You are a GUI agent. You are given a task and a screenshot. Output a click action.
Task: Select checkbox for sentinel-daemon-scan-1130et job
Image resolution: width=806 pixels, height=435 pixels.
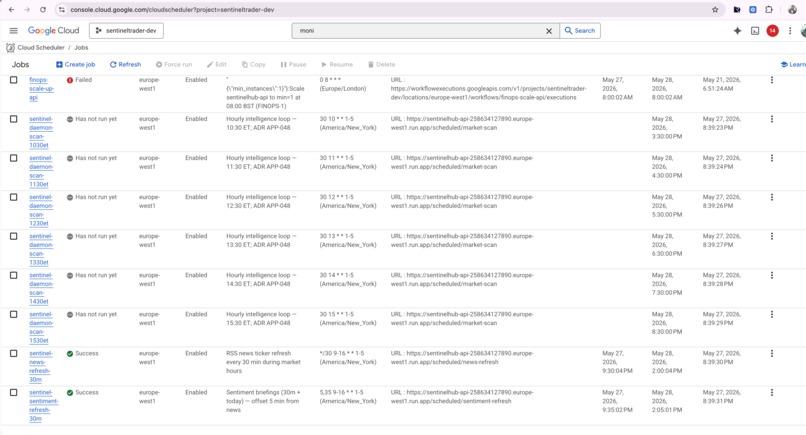tap(13, 158)
